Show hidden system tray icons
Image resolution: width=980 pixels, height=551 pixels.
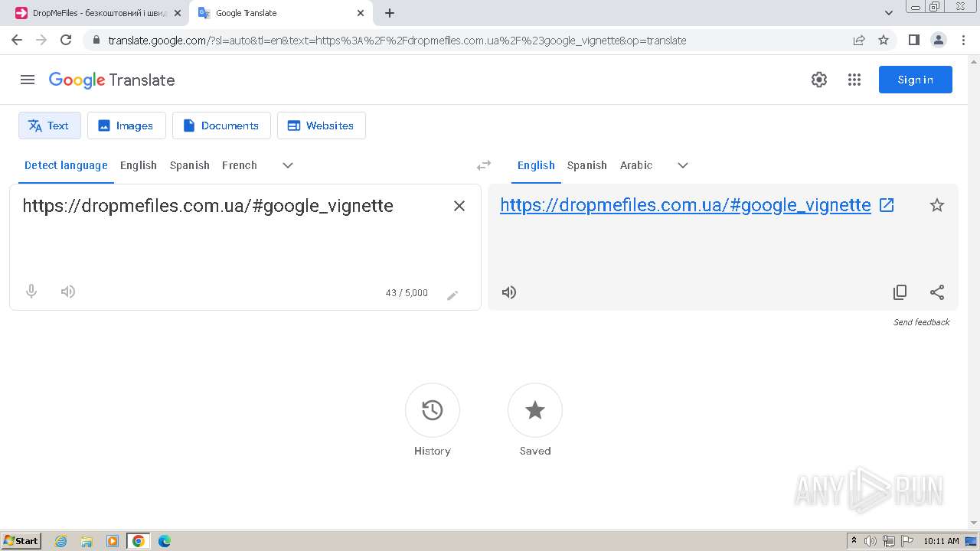[854, 541]
